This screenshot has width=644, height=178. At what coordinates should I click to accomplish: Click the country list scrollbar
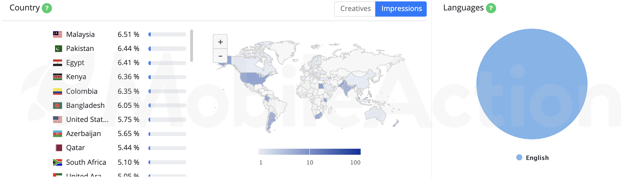pos(192,45)
